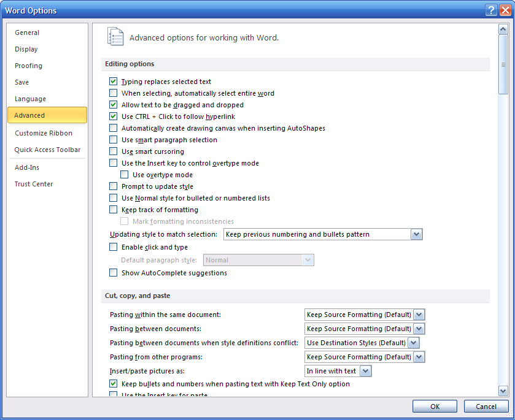Disable Allow text to be dragged and dropped

coord(114,105)
